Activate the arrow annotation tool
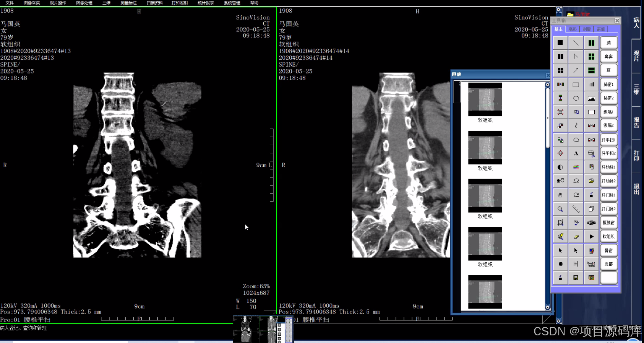 (x=576, y=70)
